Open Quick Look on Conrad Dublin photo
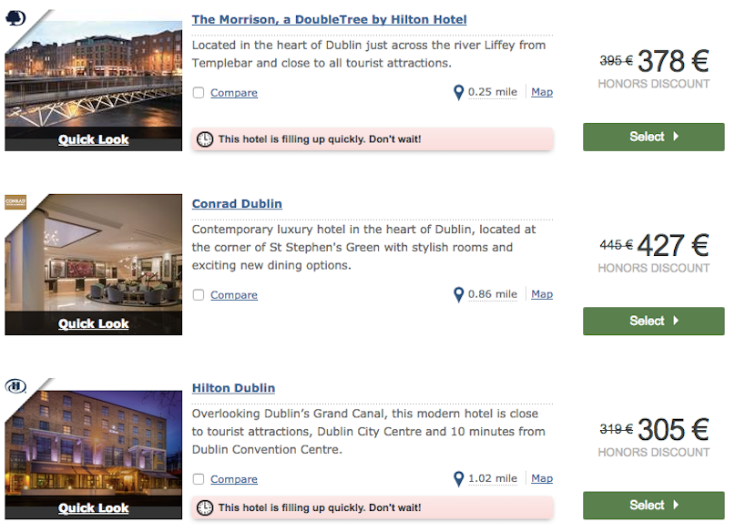756x532 pixels. (x=93, y=323)
